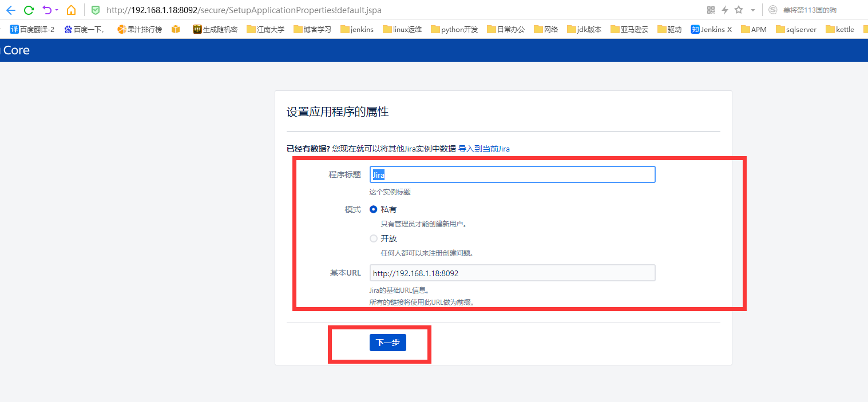This screenshot has width=868, height=402.
Task: Click the purple undo/restore page icon
Action: (47, 10)
